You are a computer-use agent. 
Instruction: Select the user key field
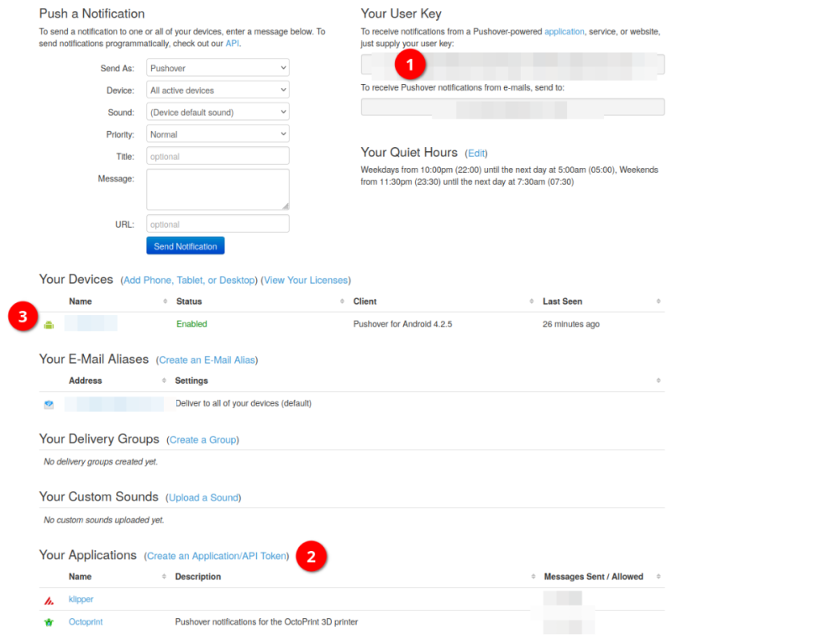click(512, 65)
